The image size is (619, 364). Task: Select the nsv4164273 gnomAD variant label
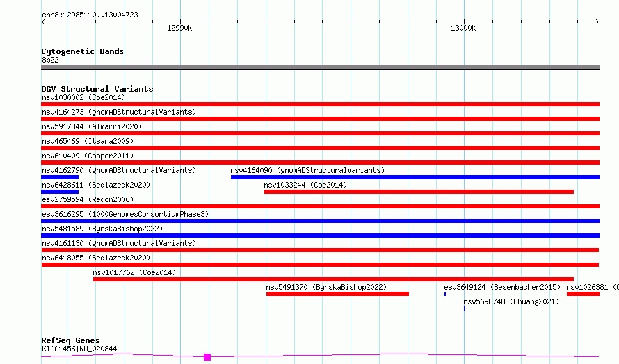(x=119, y=112)
